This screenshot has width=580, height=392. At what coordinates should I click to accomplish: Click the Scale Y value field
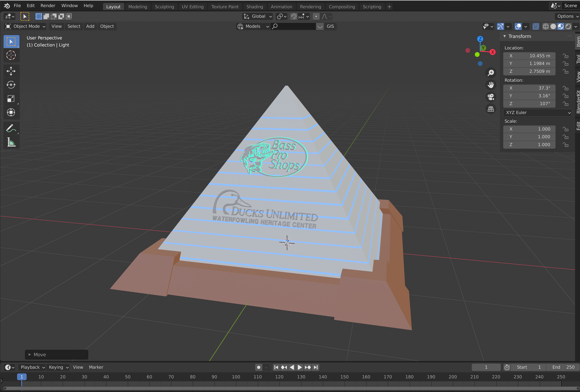(x=529, y=137)
